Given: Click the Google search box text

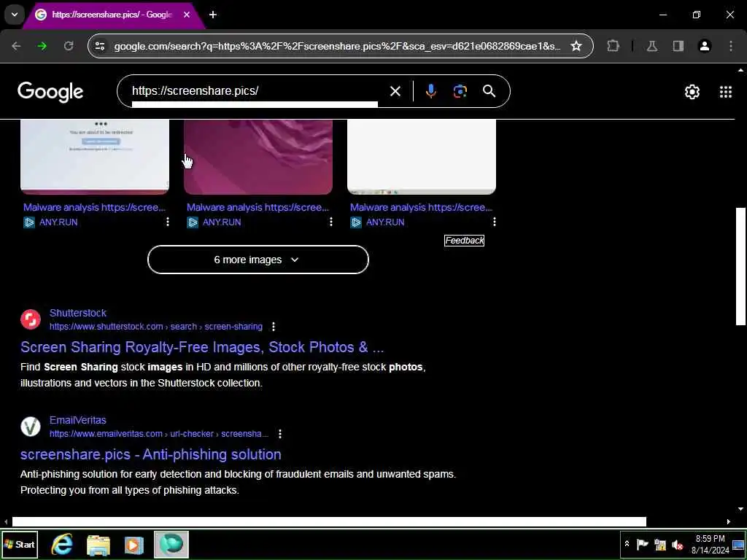Looking at the screenshot, I should [196, 90].
